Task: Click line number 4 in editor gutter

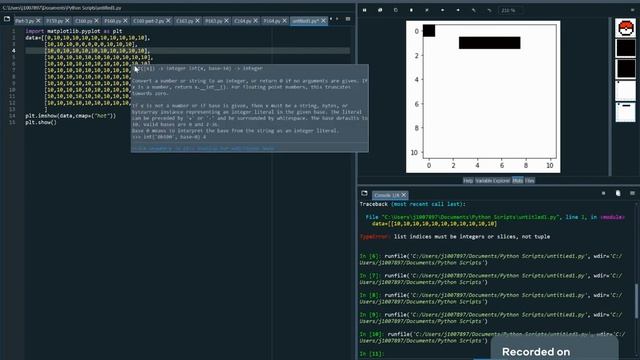Action: (x=13, y=51)
